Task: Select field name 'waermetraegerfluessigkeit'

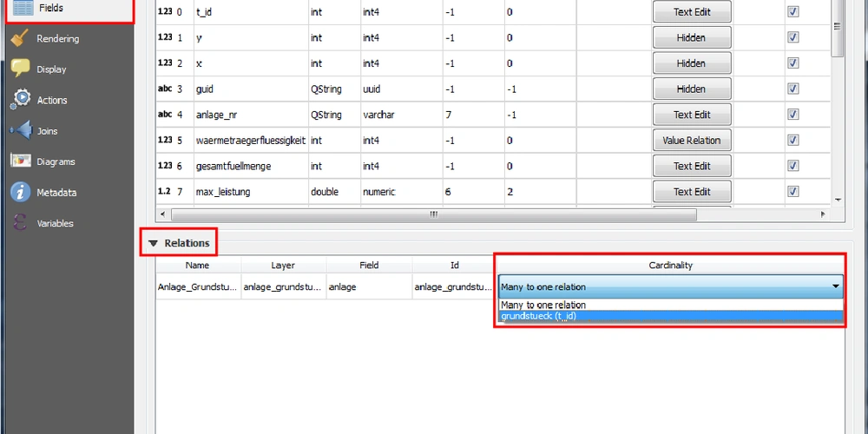Action: tap(251, 141)
